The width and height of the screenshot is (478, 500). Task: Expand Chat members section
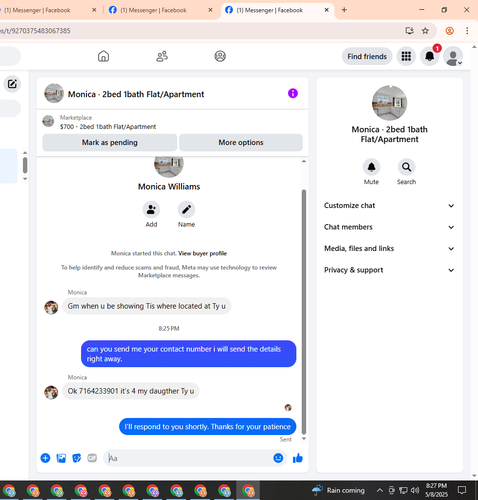pyautogui.click(x=389, y=227)
